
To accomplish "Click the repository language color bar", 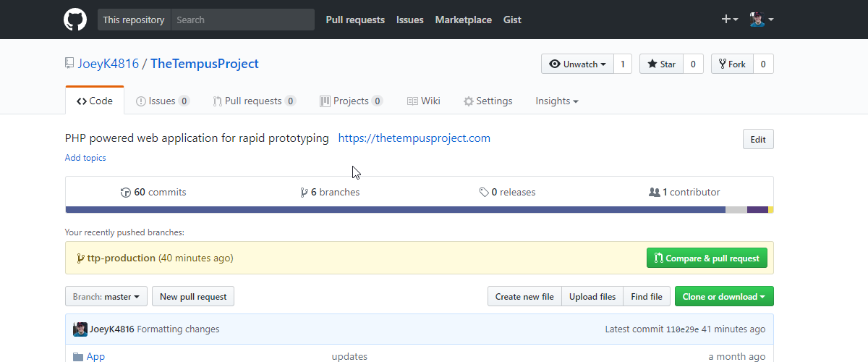I will [x=420, y=210].
